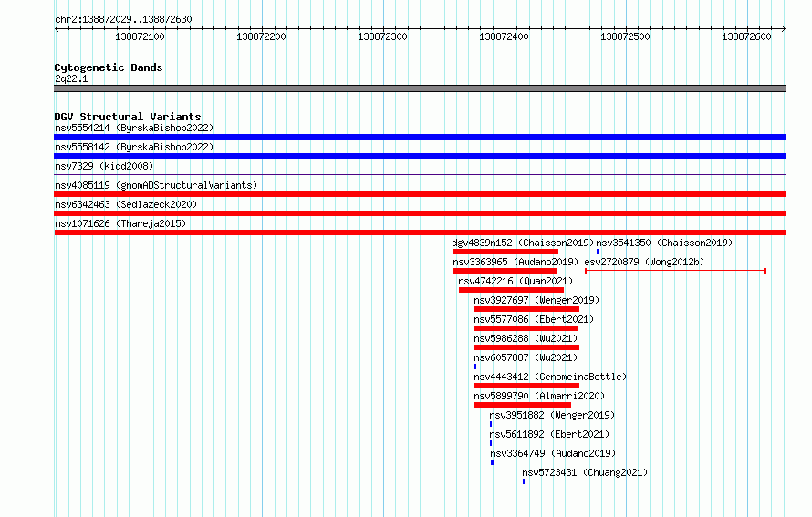Viewport: 812px width, 517px height.
Task: Click the 138872300 ruler position label
Action: [382, 36]
